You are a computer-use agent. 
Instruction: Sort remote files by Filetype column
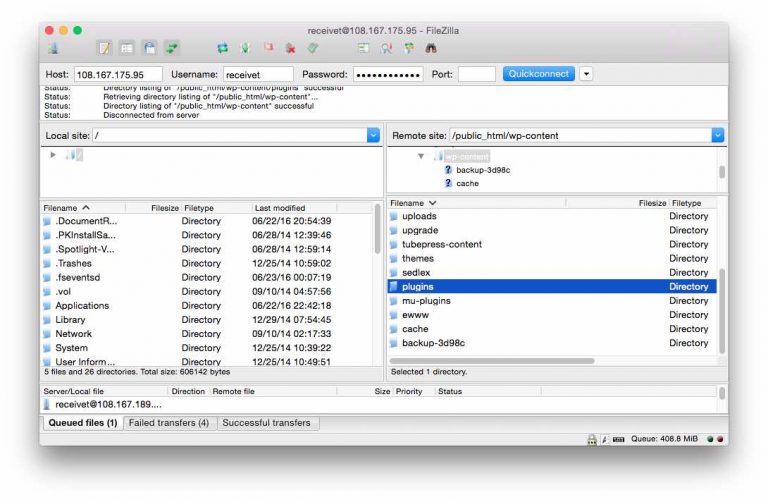click(x=693, y=203)
